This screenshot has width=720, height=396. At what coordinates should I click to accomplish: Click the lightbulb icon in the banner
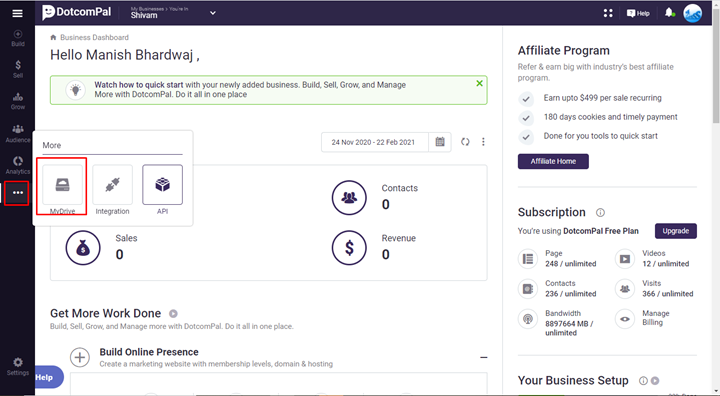(x=76, y=90)
